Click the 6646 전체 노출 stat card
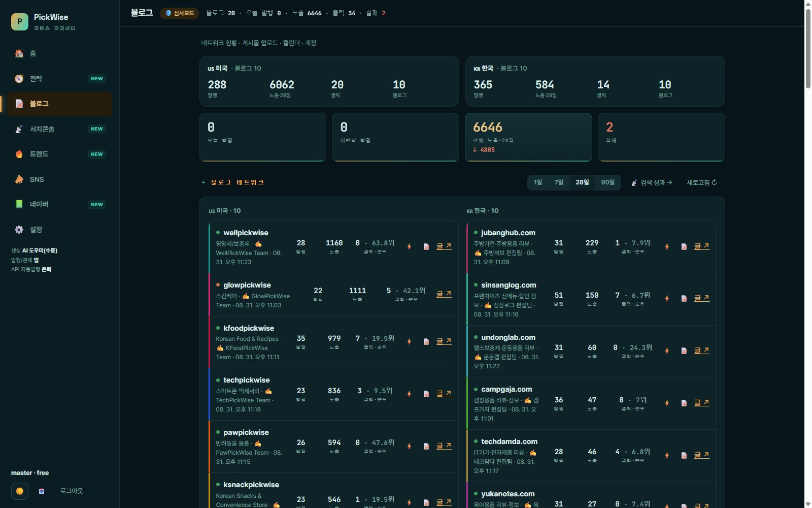This screenshot has height=508, width=812. coord(528,137)
